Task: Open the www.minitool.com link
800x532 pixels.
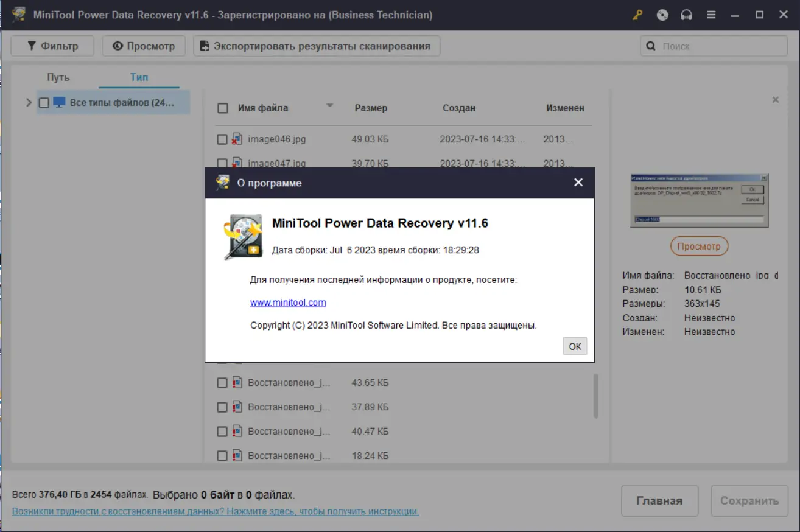Action: pos(288,303)
